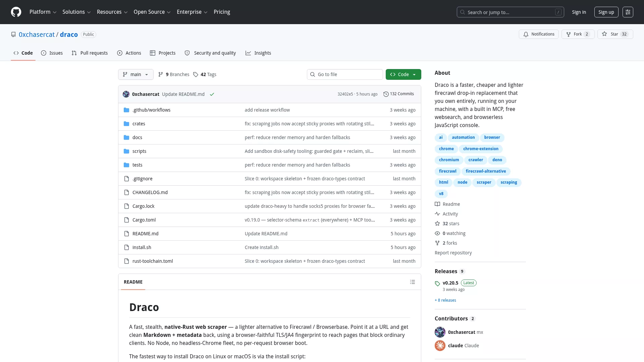Click the star icon beside 32 stars
Viewport: 644px width, 362px height.
pos(437,224)
